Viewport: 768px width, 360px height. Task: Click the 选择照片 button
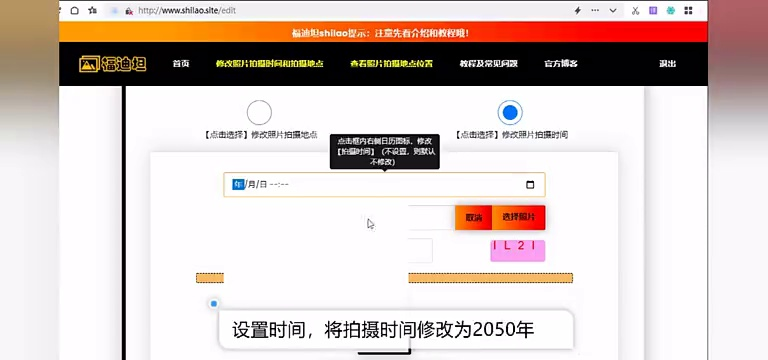[x=519, y=217]
